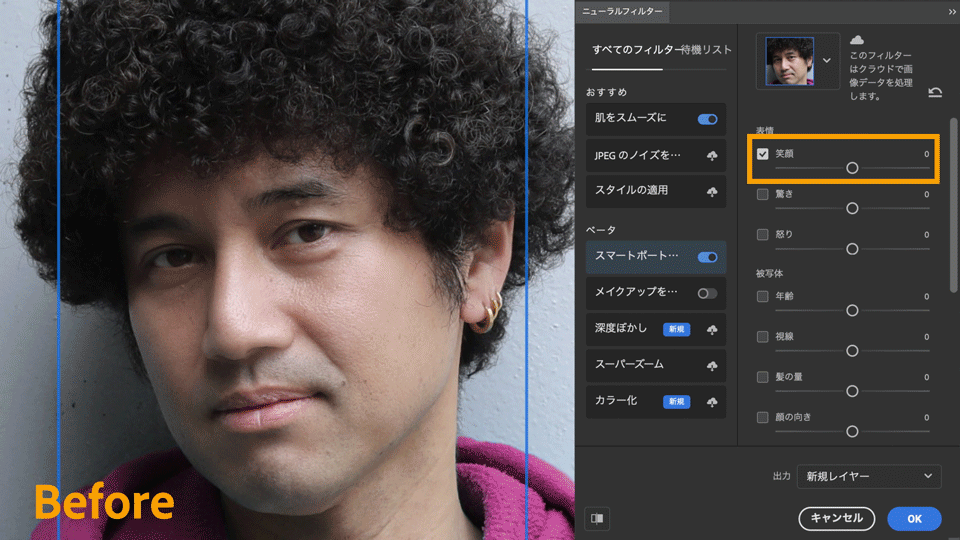
Task: Click the ベータ section heading
Action: [601, 230]
